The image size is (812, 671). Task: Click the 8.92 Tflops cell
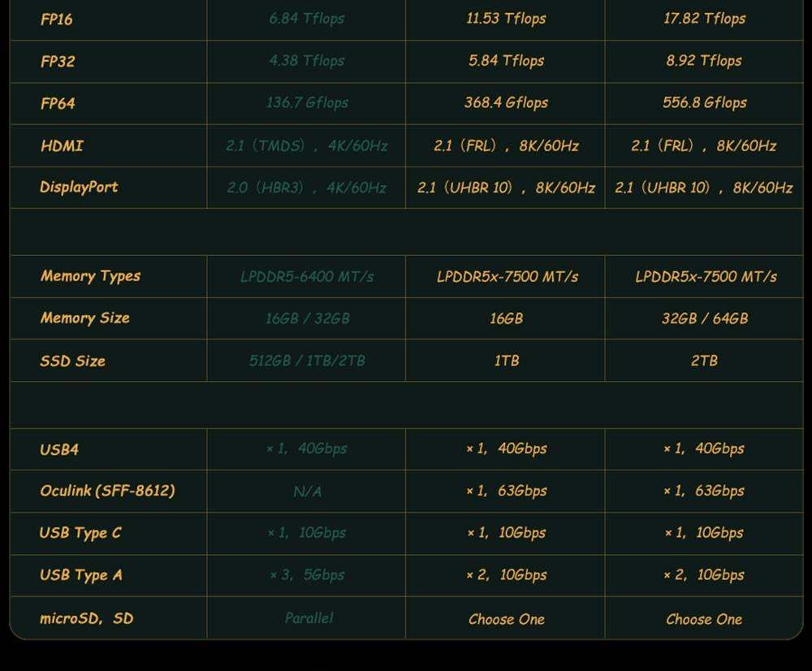coord(704,61)
